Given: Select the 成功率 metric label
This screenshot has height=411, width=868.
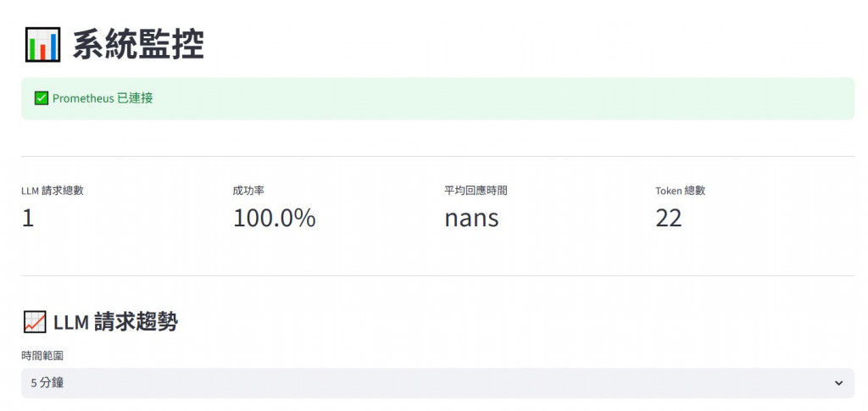Looking at the screenshot, I should 248,191.
